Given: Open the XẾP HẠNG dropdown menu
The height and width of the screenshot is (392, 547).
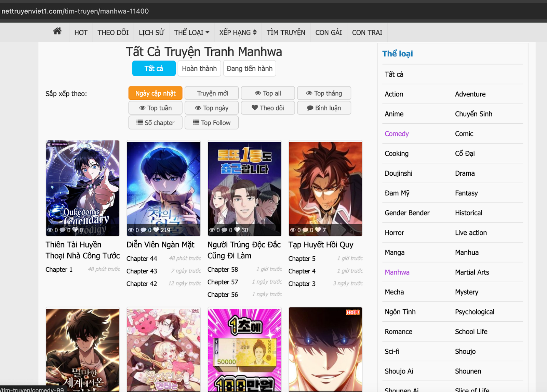Looking at the screenshot, I should [238, 32].
